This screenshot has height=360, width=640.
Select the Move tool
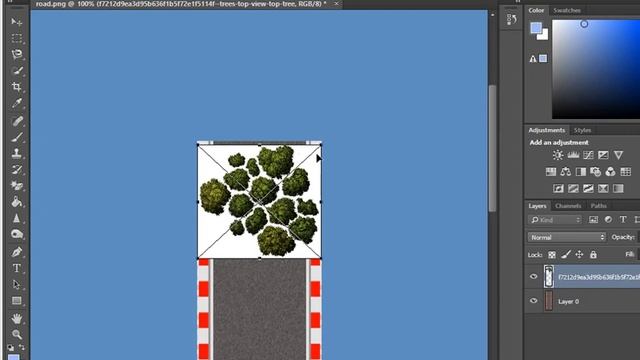(16, 22)
